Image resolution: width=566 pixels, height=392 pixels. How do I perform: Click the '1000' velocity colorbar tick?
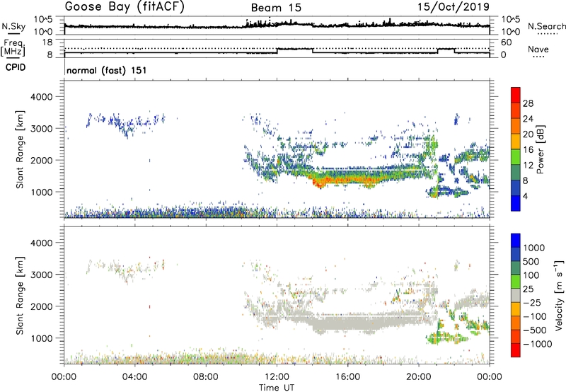[534, 248]
